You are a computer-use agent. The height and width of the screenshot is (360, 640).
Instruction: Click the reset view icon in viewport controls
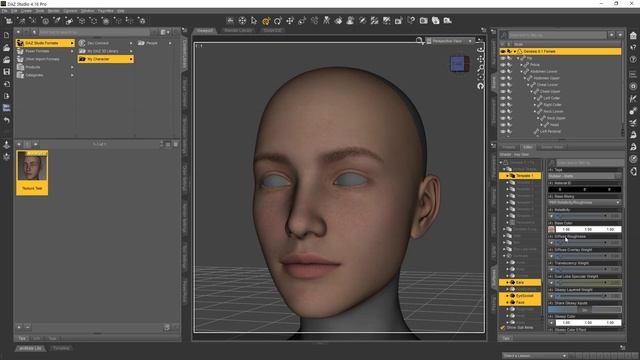tap(480, 86)
